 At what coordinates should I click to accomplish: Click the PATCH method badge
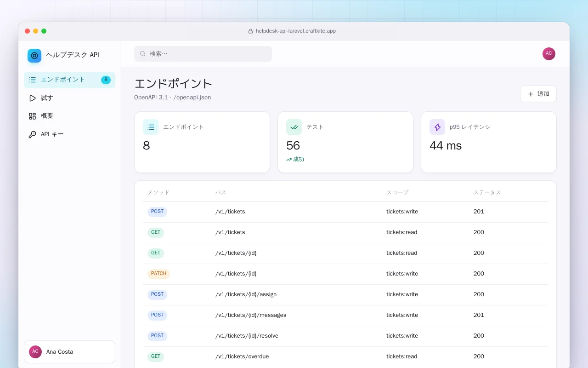coord(158,274)
